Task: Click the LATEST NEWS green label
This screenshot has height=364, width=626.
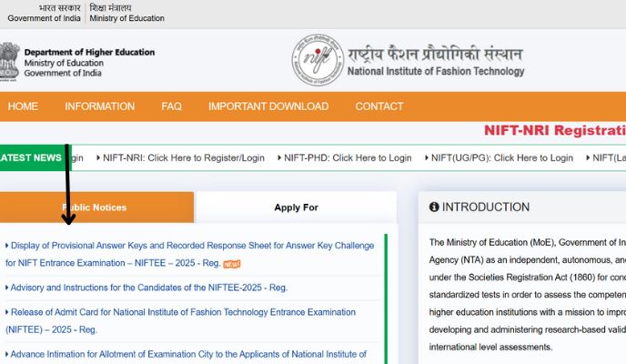Action: point(31,157)
